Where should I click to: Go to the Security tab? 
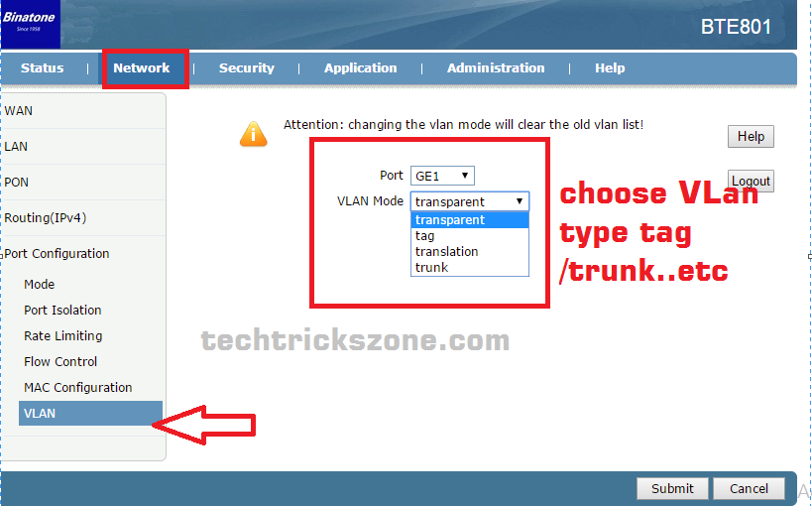click(247, 67)
